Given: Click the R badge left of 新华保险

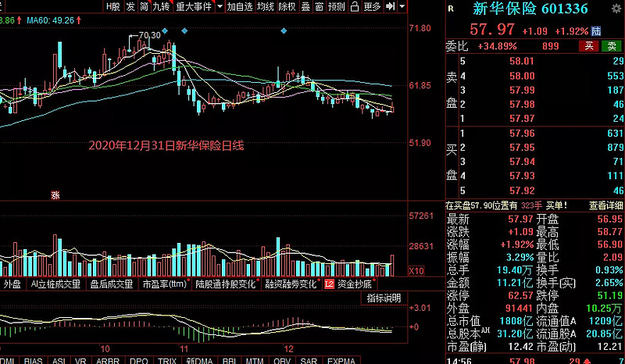Looking at the screenshot, I should pyautogui.click(x=451, y=9).
